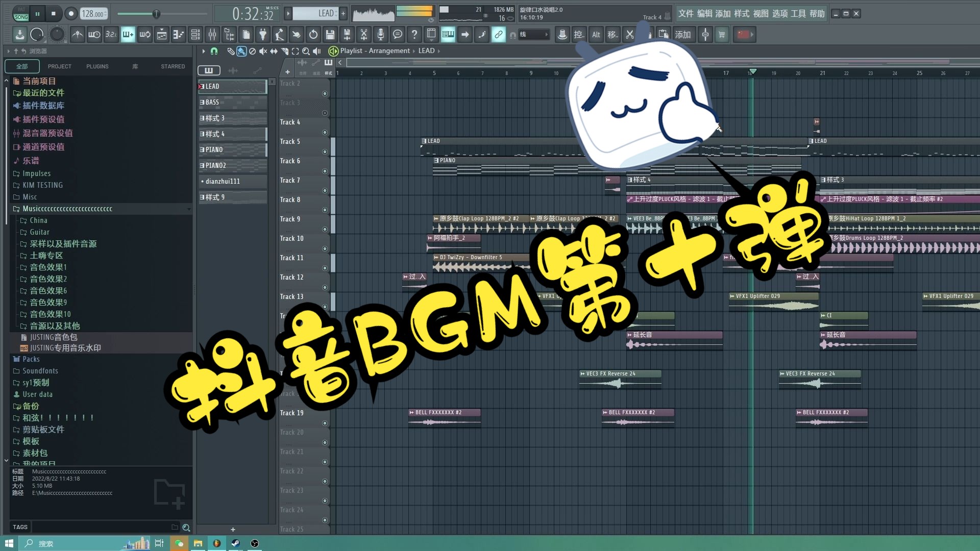Image resolution: width=980 pixels, height=551 pixels.
Task: Click the shopping cart content library icon
Action: coord(722,35)
